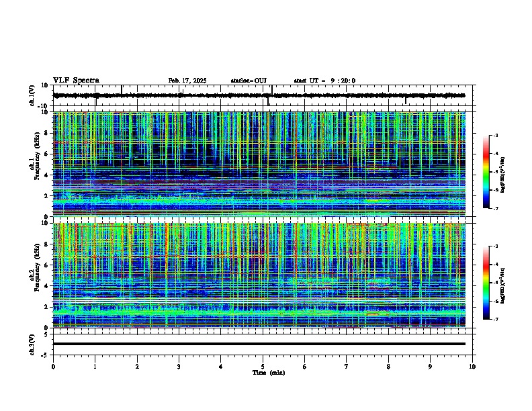The height and width of the screenshot is (411, 532).
Task: Click tick "6" on the Time axis
Action: point(305,367)
